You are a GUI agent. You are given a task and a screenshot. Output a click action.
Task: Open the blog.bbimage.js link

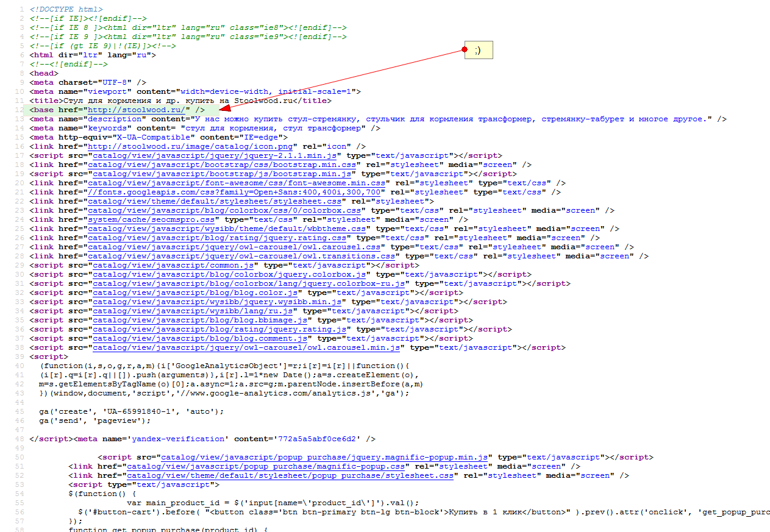tap(200, 320)
